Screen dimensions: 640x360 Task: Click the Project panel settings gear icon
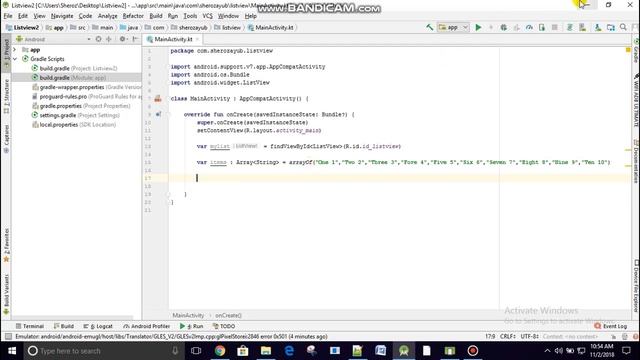tap(122, 39)
